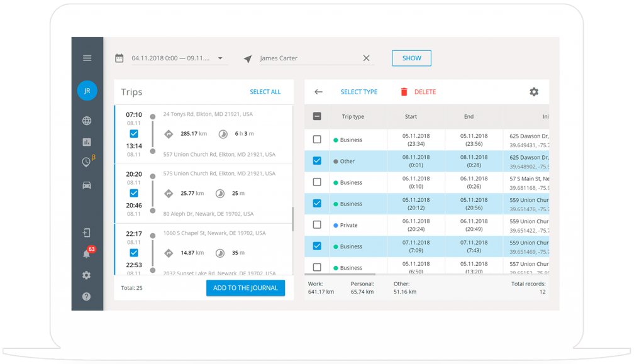Screen dimensions: 644x364
Task: Sort by the Start column header
Action: click(411, 116)
